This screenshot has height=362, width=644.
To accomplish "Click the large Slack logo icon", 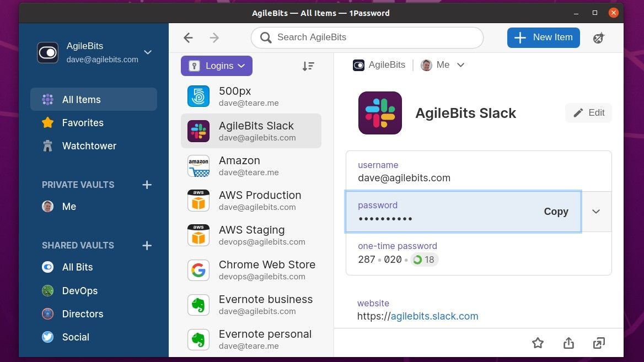I will pyautogui.click(x=380, y=113).
